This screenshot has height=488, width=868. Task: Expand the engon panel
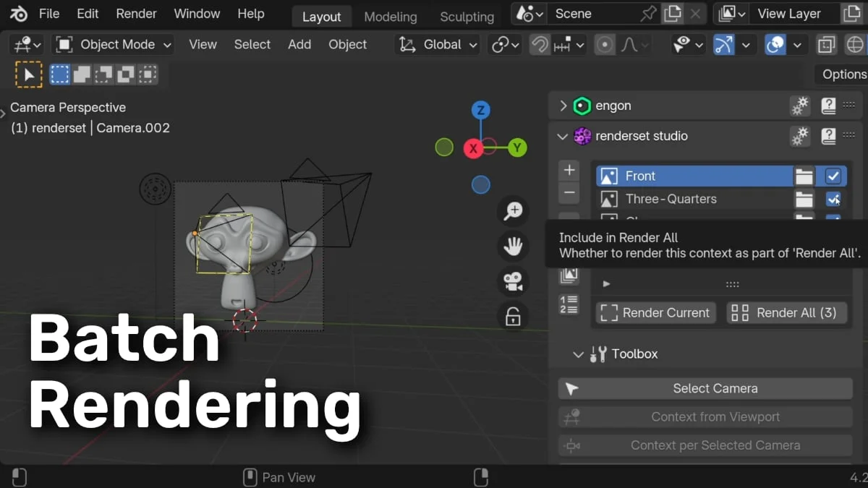click(563, 106)
